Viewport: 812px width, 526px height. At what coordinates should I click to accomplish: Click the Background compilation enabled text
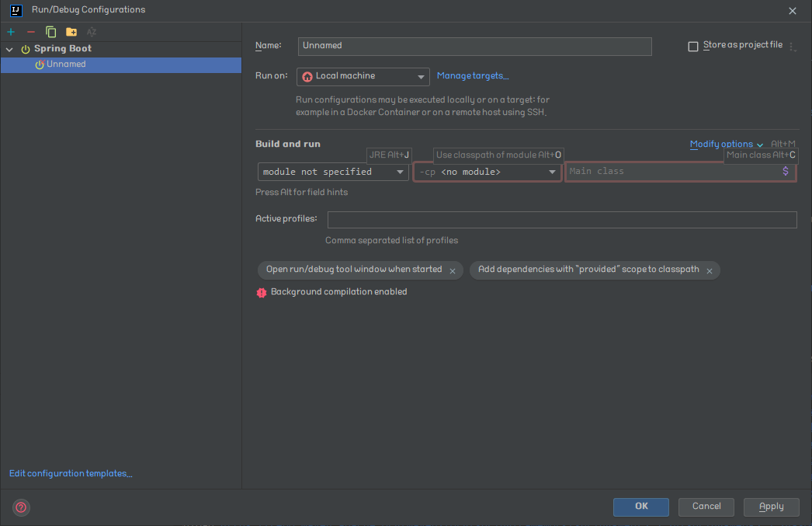(x=338, y=292)
